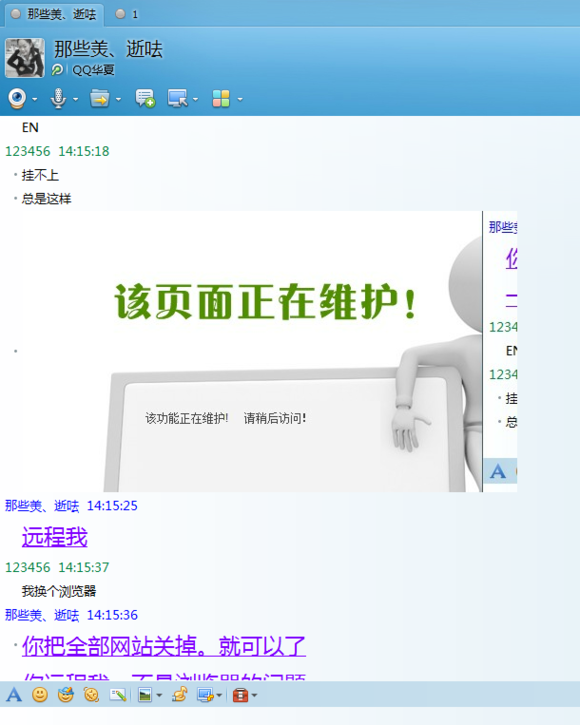580x725 pixels.
Task: Take a screen capture with screenshot icon
Action: pyautogui.click(x=205, y=695)
